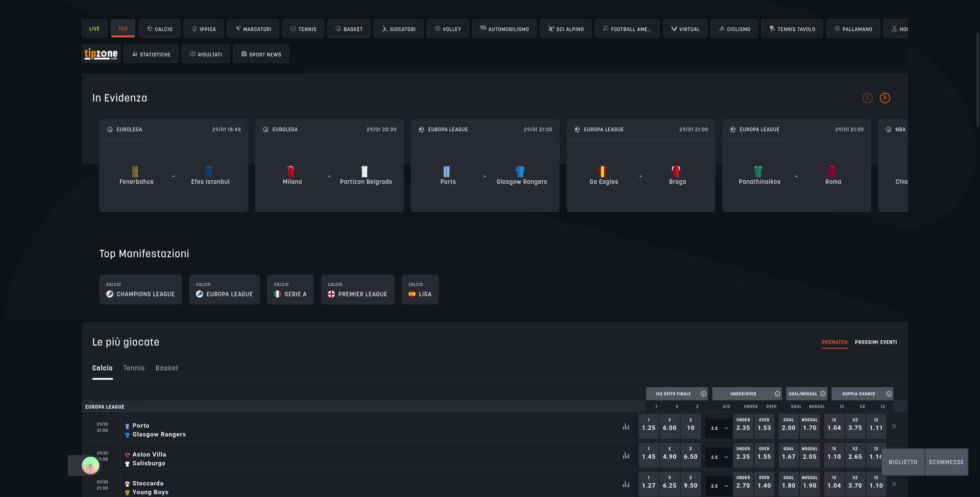Expand U/O 2.5 dropdown in Porto row
Image resolution: width=980 pixels, height=497 pixels.
719,428
